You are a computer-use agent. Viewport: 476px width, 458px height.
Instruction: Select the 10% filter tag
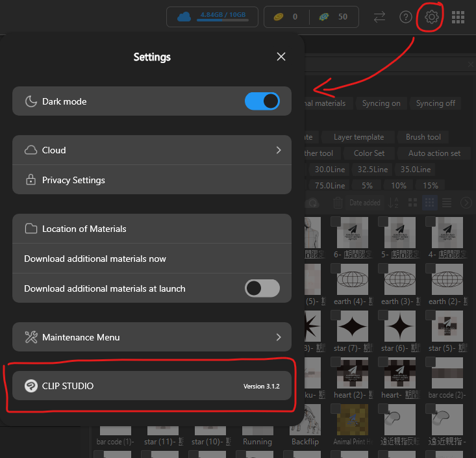pyautogui.click(x=399, y=185)
